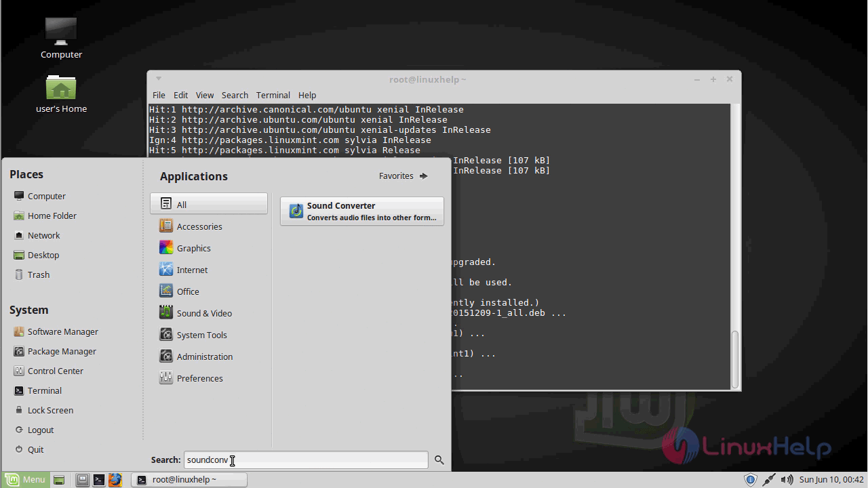Focus the menu search field containing soundconv
The image size is (868, 488).
pos(306,460)
